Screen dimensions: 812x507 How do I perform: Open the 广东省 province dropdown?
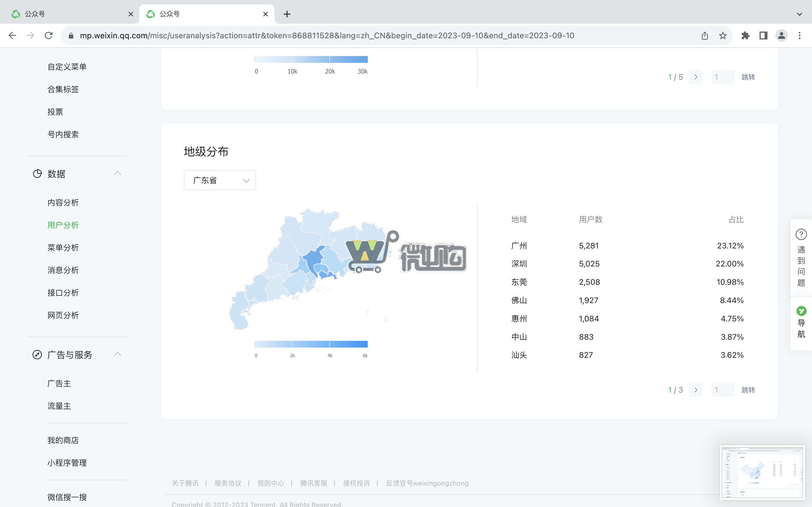click(x=219, y=180)
